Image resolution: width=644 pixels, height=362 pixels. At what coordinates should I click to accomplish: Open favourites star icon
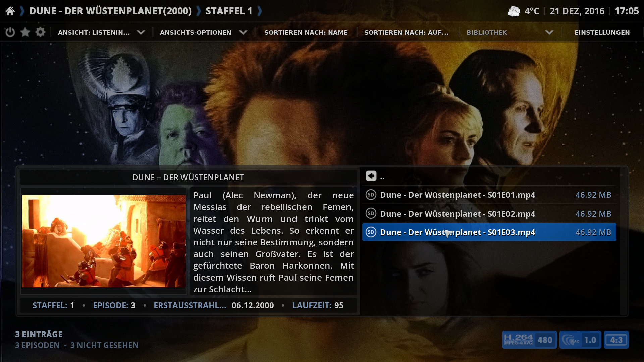tap(25, 32)
